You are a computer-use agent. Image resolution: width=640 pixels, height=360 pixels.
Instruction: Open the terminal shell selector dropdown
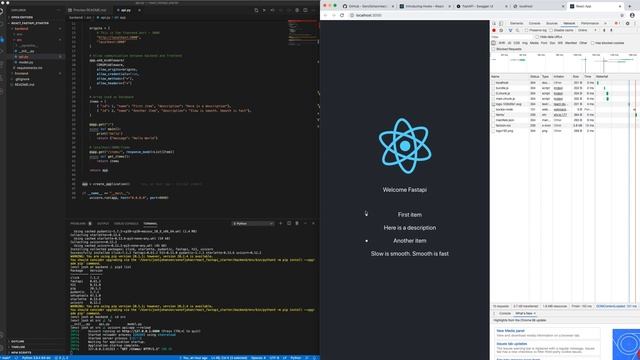253,223
